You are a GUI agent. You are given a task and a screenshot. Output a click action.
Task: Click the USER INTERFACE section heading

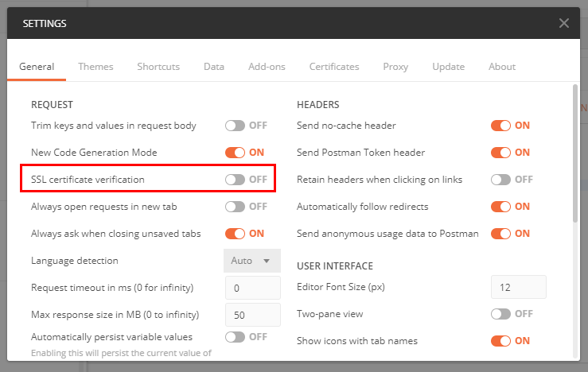335,266
